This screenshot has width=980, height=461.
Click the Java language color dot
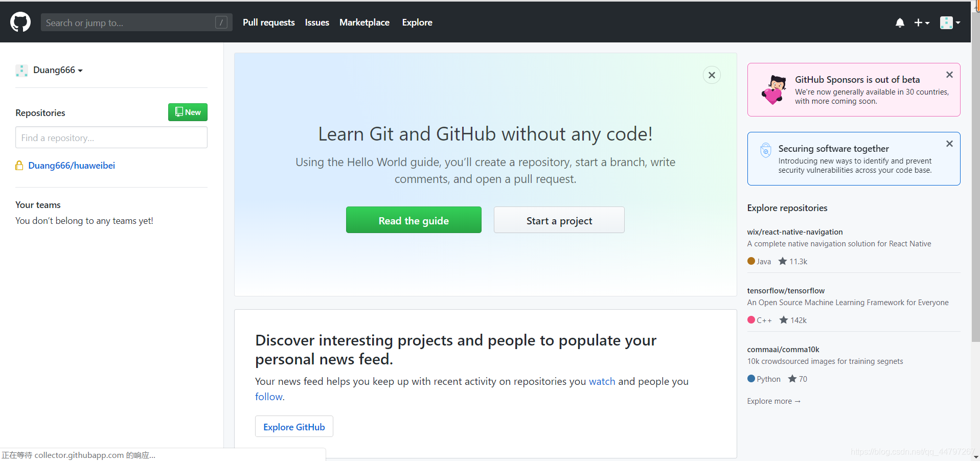click(x=751, y=261)
